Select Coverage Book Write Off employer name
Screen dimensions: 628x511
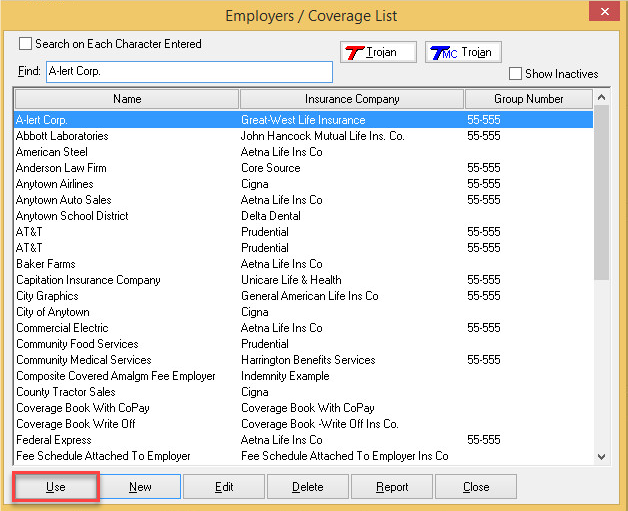click(x=76, y=424)
